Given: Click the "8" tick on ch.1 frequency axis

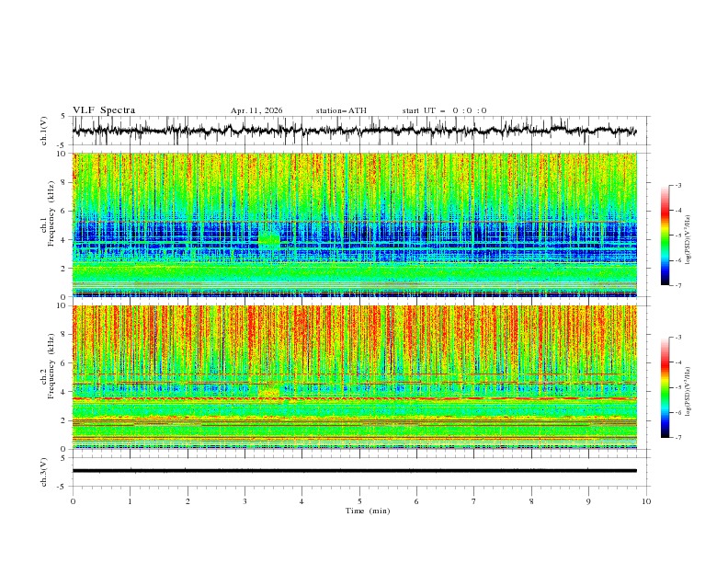Looking at the screenshot, I should [64, 182].
